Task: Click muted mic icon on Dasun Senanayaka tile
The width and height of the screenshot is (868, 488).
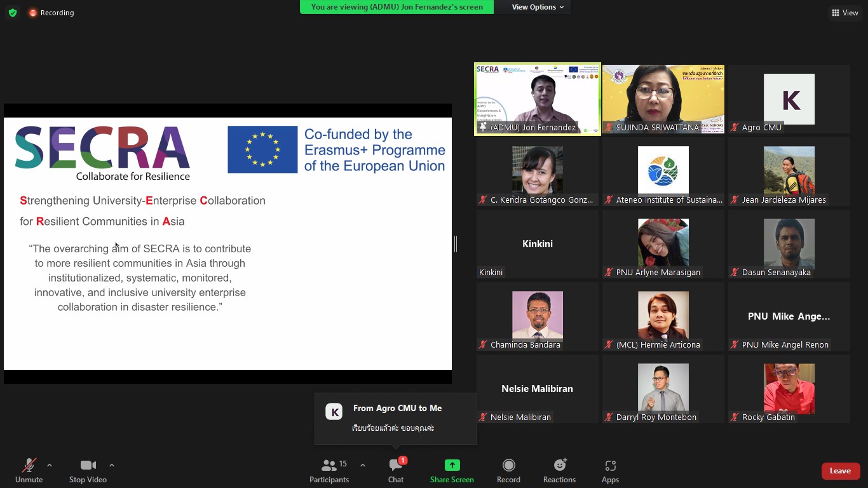Action: coord(735,273)
